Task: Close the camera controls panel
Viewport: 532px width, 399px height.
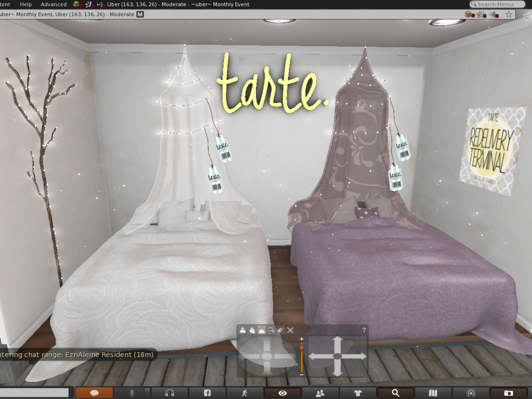Action: (290, 330)
